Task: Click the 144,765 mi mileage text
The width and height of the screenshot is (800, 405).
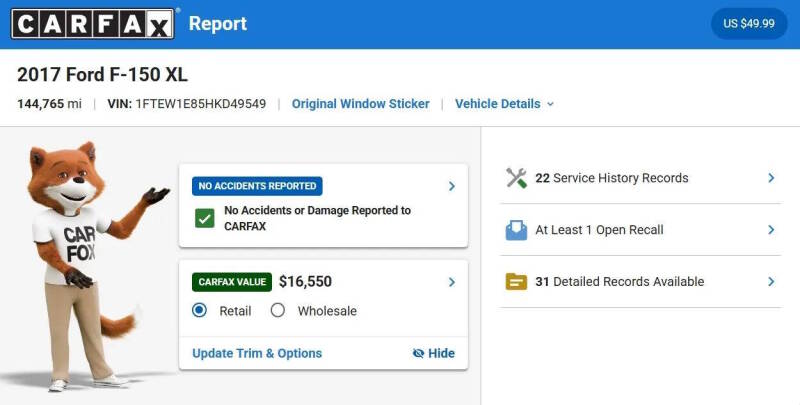Action: click(x=49, y=104)
